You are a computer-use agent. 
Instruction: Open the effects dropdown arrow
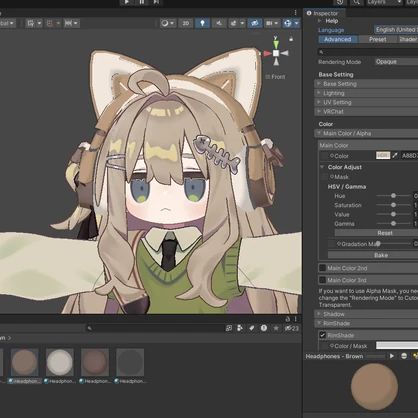point(242,23)
